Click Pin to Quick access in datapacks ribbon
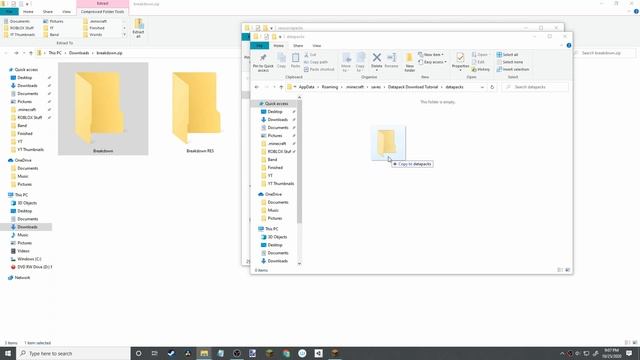 263,62
